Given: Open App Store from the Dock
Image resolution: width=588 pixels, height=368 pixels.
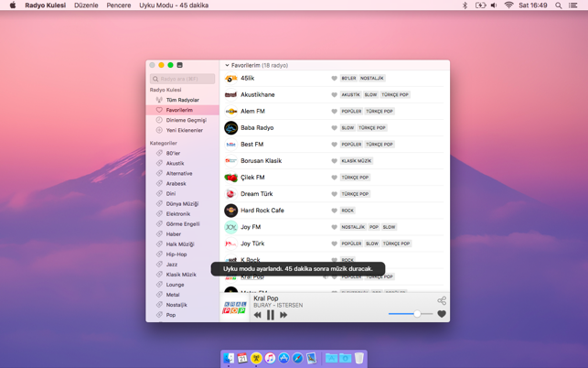Looking at the screenshot, I should [283, 358].
